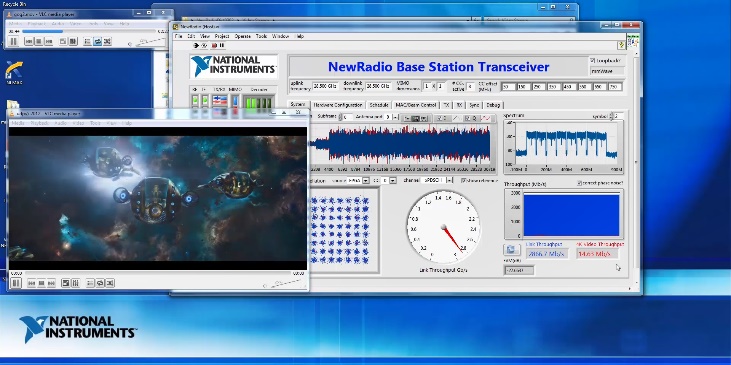Toggle the loopback checkbox
The image size is (731, 365).
point(593,61)
